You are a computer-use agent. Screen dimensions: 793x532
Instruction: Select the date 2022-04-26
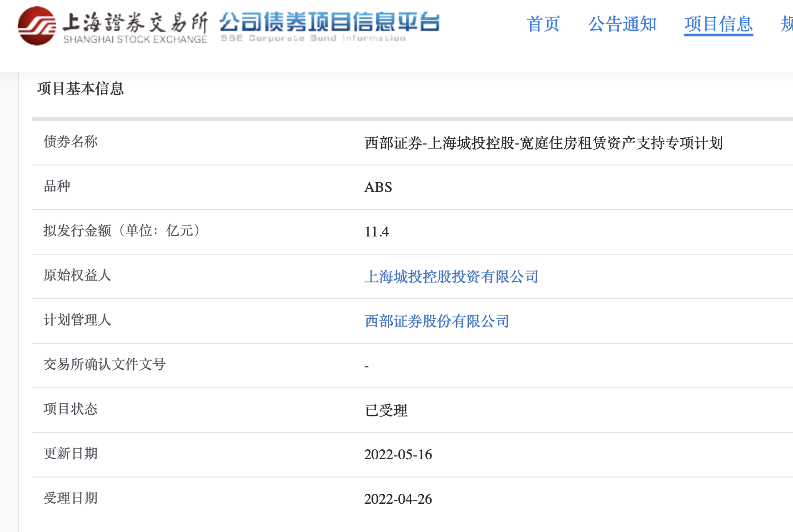(398, 499)
